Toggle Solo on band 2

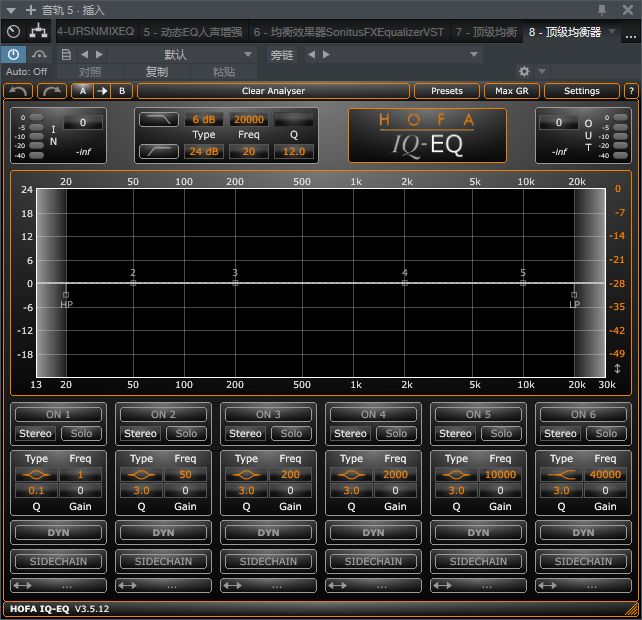(x=186, y=433)
